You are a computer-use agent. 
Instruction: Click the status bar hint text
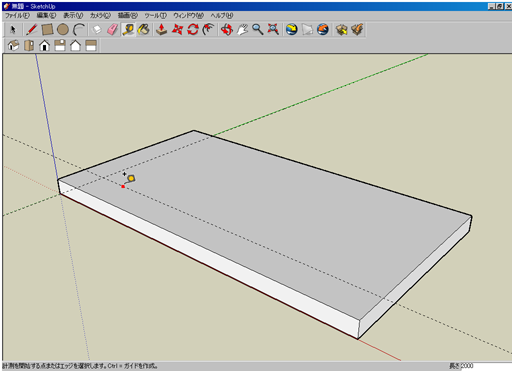pos(80,366)
